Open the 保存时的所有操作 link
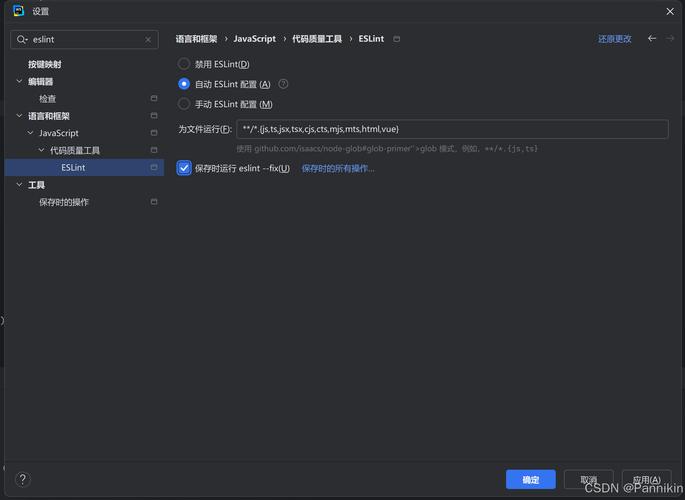Screen dimensions: 685x500 pyautogui.click(x=338, y=169)
